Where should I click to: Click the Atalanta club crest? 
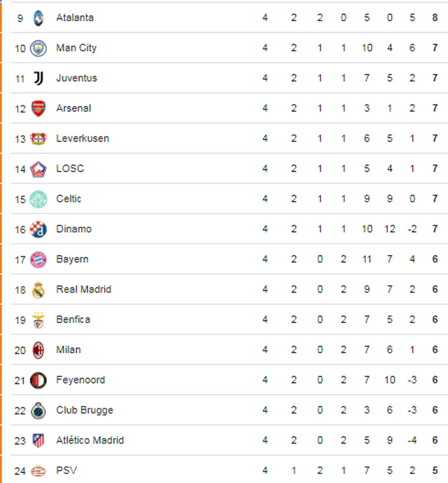coord(38,18)
